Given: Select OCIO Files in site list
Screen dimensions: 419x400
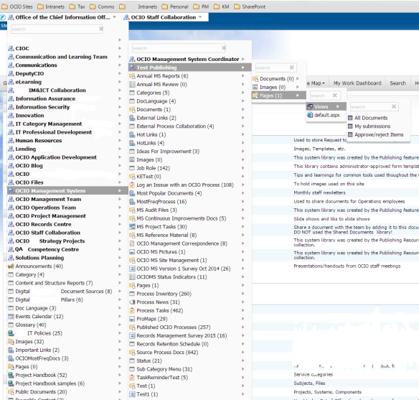Looking at the screenshot, I should [29, 182].
